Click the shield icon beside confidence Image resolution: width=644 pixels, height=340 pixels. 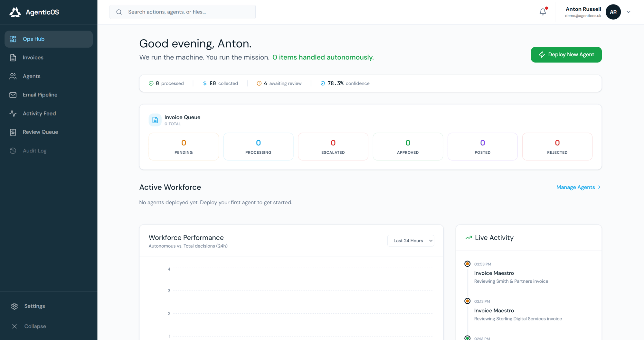coord(323,83)
